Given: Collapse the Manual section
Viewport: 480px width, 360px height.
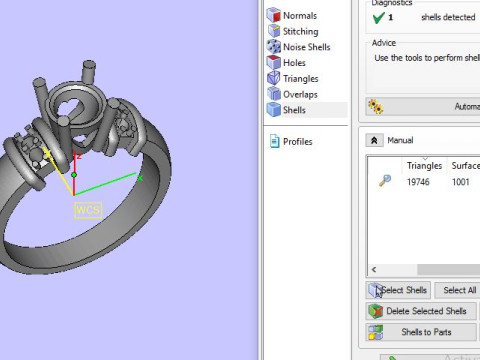Looking at the screenshot, I should pos(374,140).
